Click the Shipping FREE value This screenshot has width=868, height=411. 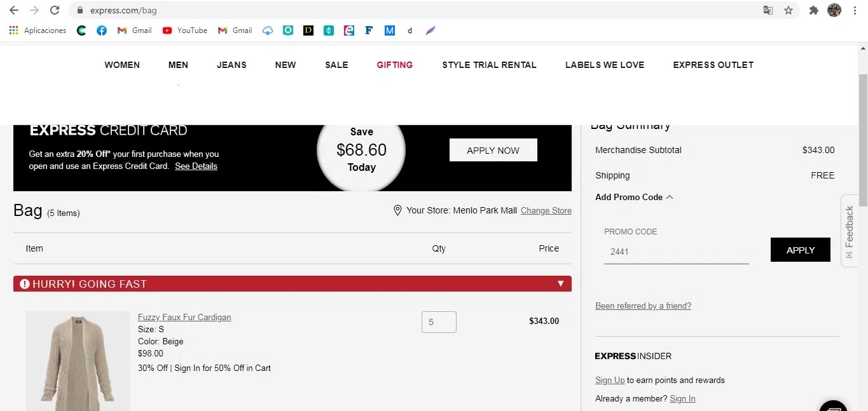pos(823,175)
